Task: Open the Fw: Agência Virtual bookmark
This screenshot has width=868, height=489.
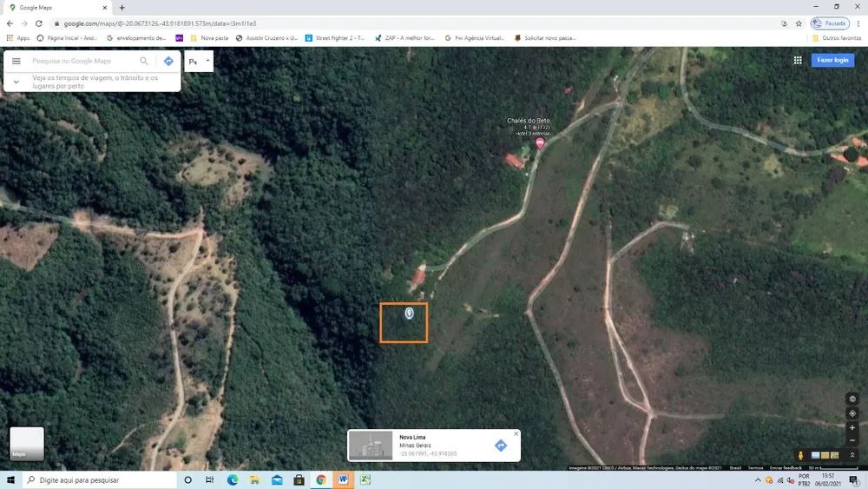Action: pos(475,37)
